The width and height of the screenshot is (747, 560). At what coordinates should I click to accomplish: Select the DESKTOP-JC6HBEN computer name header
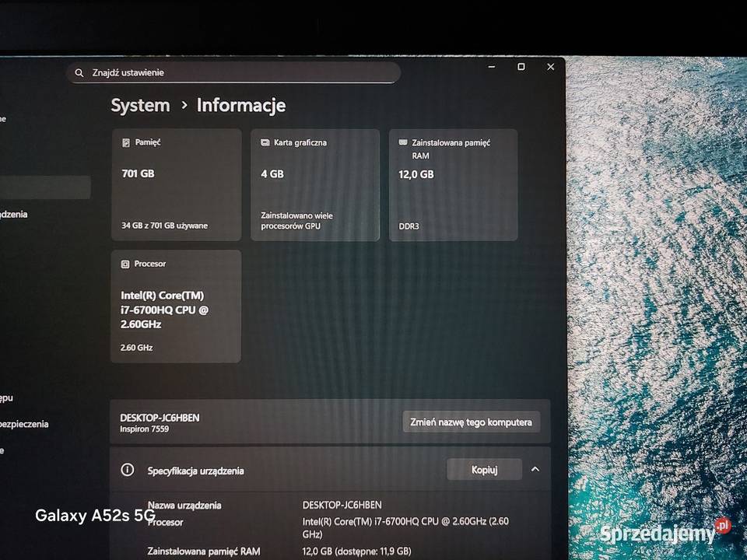[160, 418]
